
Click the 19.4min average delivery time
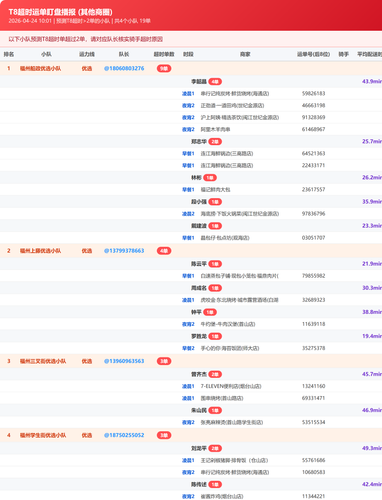click(372, 336)
